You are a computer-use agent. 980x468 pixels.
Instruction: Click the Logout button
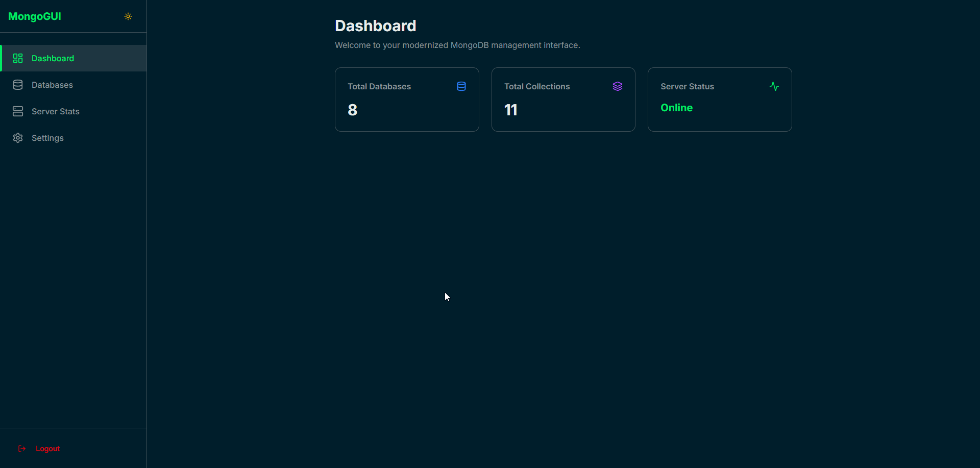[x=47, y=449]
